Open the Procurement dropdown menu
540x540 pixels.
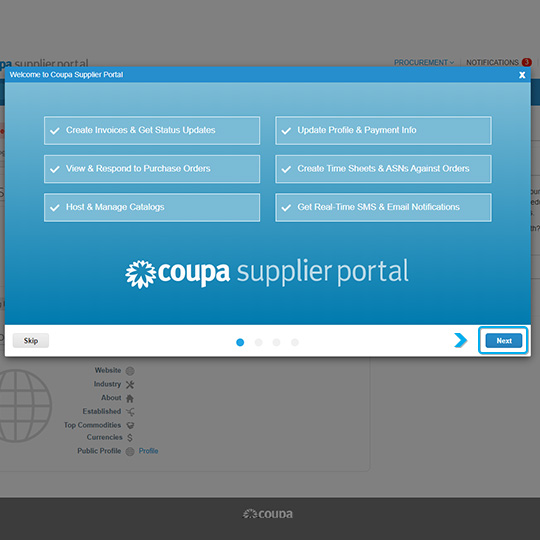(x=424, y=62)
